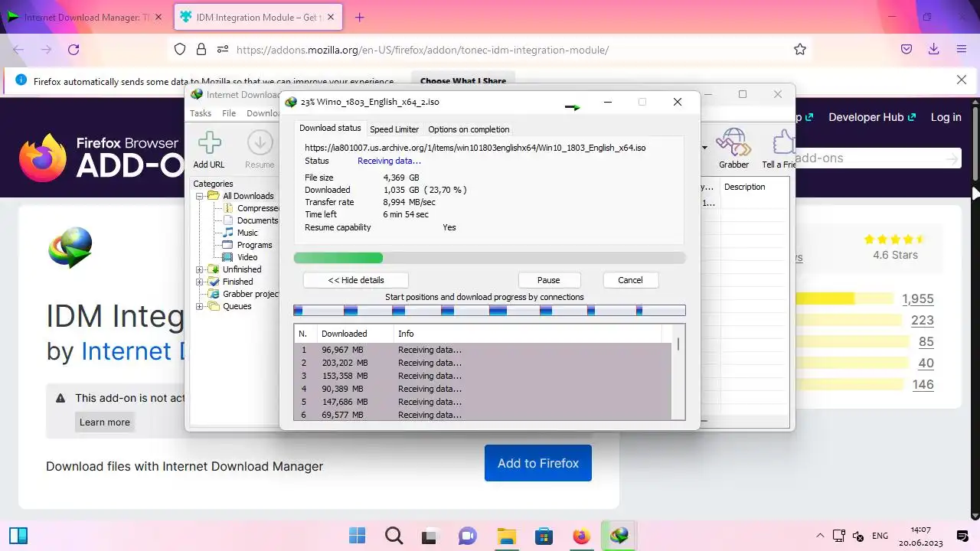Viewport: 980px width, 551px height.
Task: Select the Music category
Action: pyautogui.click(x=247, y=233)
